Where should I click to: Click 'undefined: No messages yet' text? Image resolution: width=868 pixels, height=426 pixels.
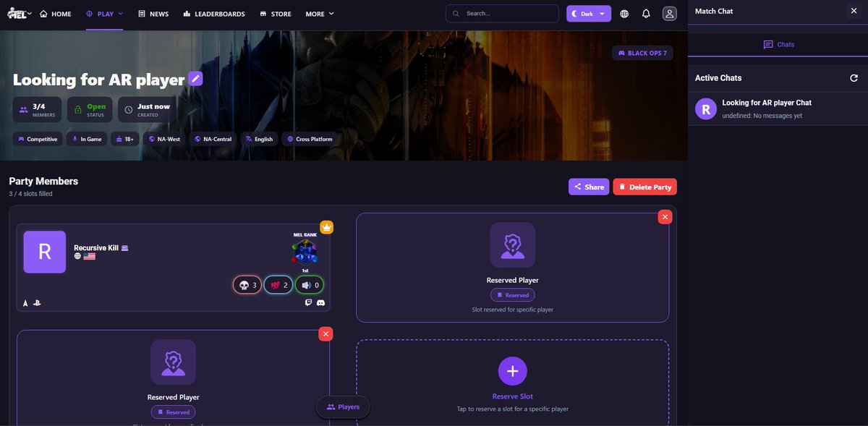762,116
